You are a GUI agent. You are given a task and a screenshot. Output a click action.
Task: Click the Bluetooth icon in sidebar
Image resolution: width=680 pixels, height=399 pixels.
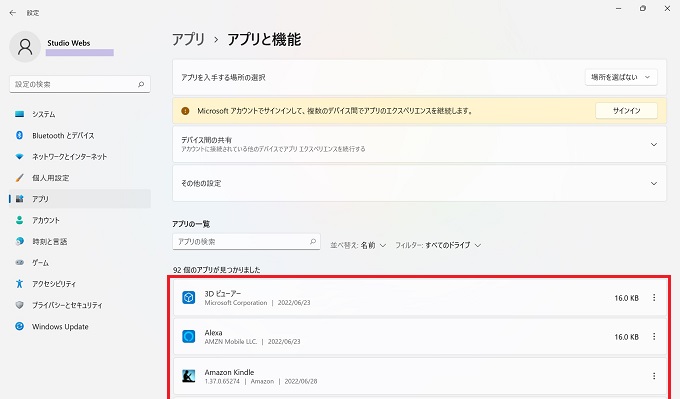20,135
